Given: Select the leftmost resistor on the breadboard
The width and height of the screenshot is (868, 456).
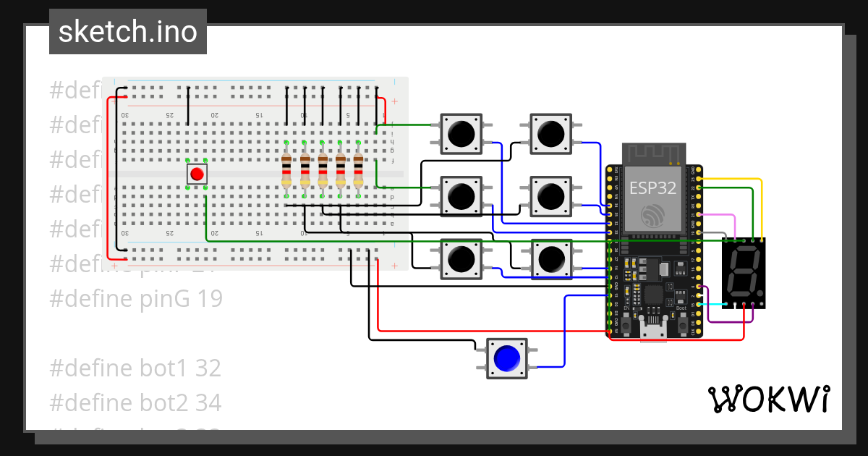Looking at the screenshot, I should coord(288,172).
